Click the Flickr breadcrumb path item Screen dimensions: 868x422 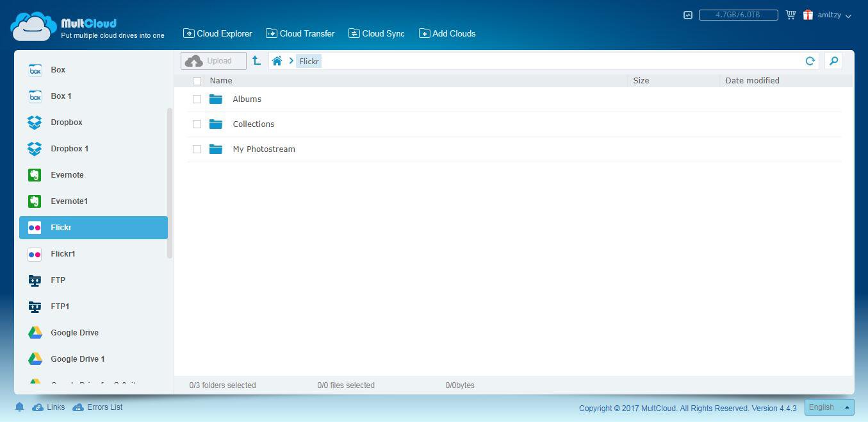pos(309,61)
